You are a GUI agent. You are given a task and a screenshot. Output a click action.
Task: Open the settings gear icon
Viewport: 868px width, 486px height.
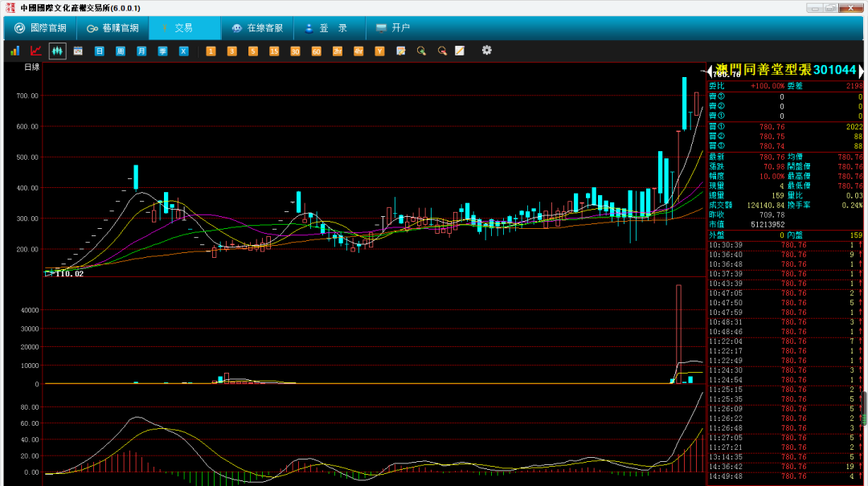point(486,51)
